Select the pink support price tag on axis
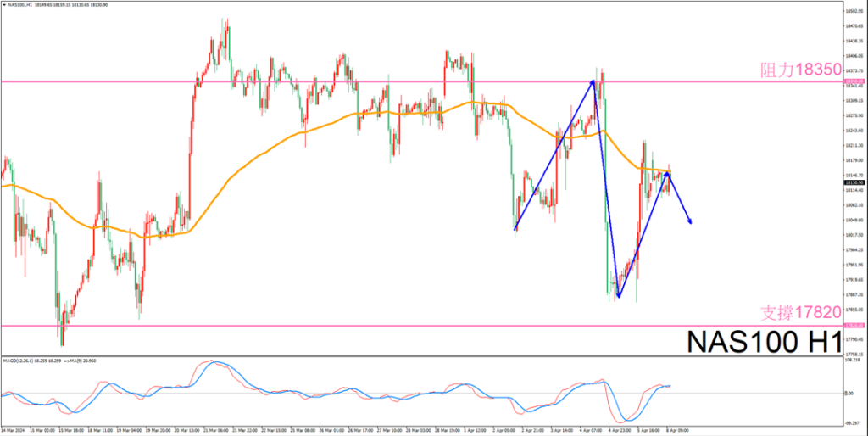The height and width of the screenshot is (436, 868). (x=853, y=325)
